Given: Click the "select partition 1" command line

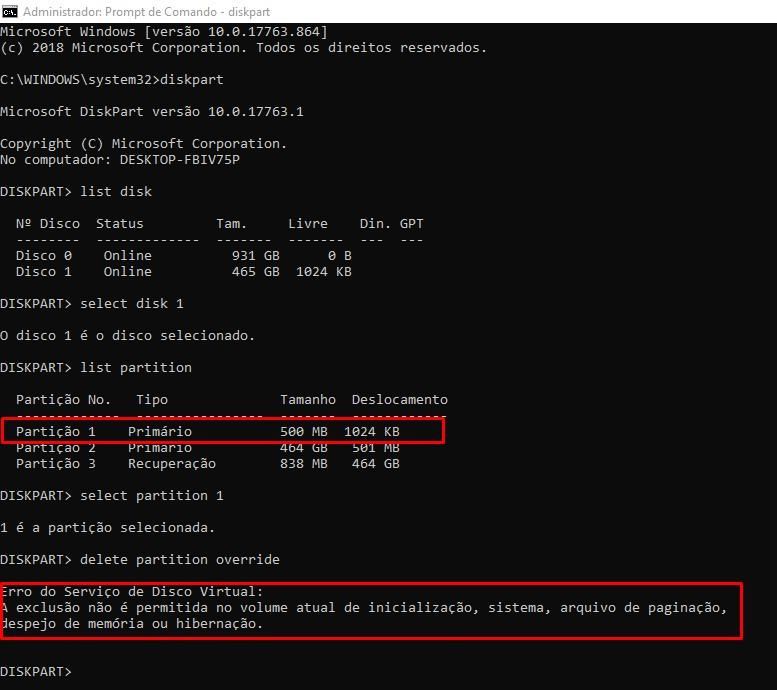Looking at the screenshot, I should (x=111, y=496).
